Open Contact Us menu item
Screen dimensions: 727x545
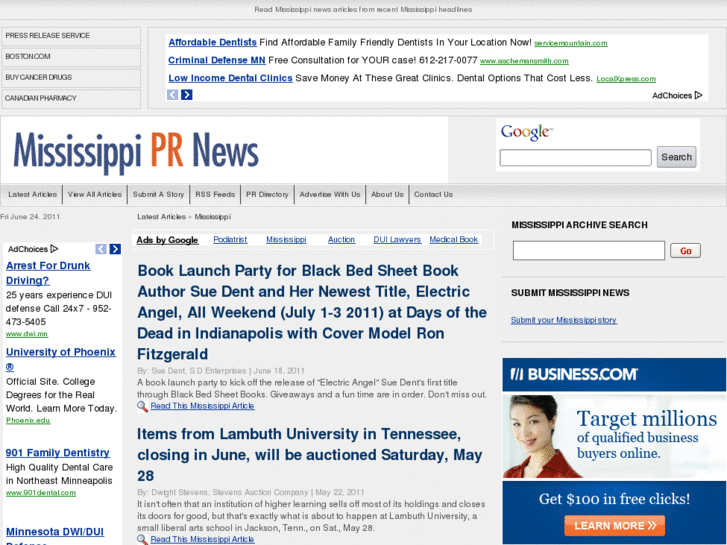pyautogui.click(x=434, y=194)
